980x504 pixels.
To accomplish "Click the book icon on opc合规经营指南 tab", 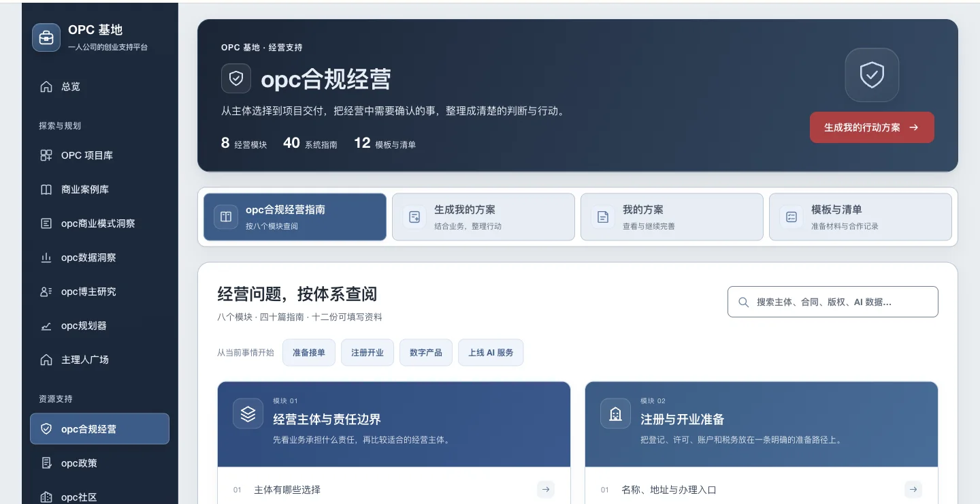I will click(x=225, y=217).
